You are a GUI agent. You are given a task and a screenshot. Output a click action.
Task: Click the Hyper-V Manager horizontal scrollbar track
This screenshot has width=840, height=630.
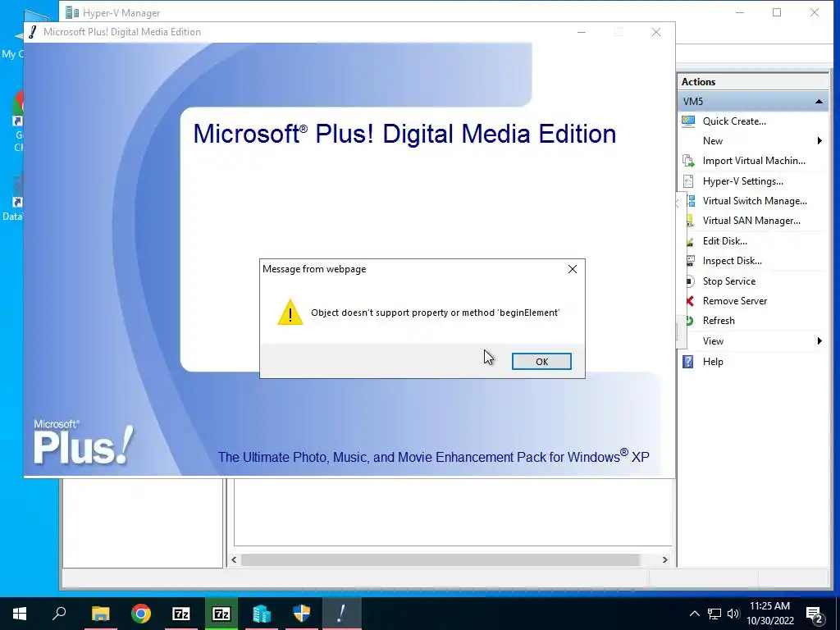(x=440, y=559)
